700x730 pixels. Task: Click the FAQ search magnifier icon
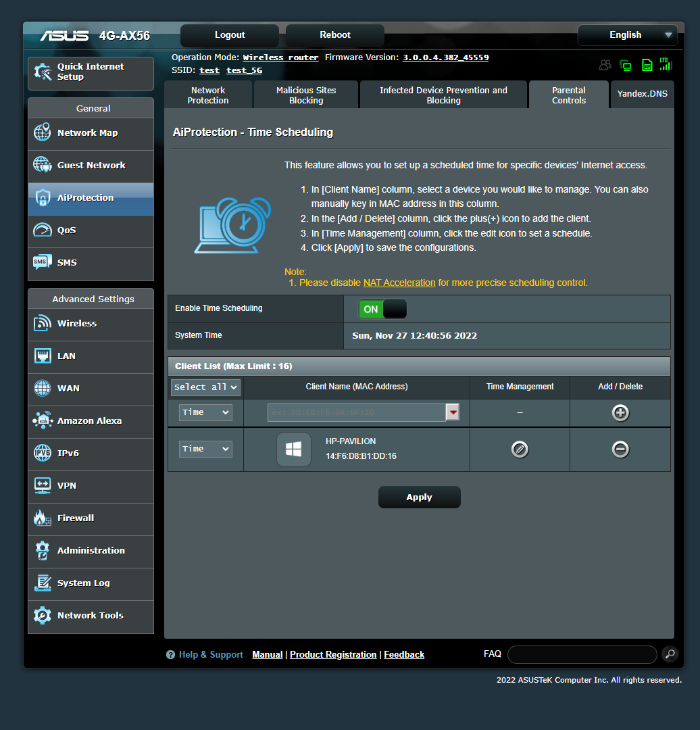[x=670, y=654]
